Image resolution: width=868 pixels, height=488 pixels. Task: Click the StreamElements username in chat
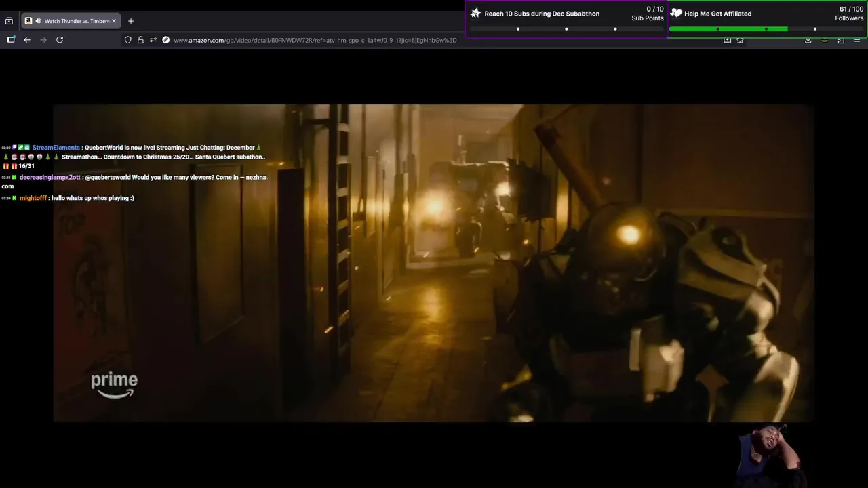(56, 148)
